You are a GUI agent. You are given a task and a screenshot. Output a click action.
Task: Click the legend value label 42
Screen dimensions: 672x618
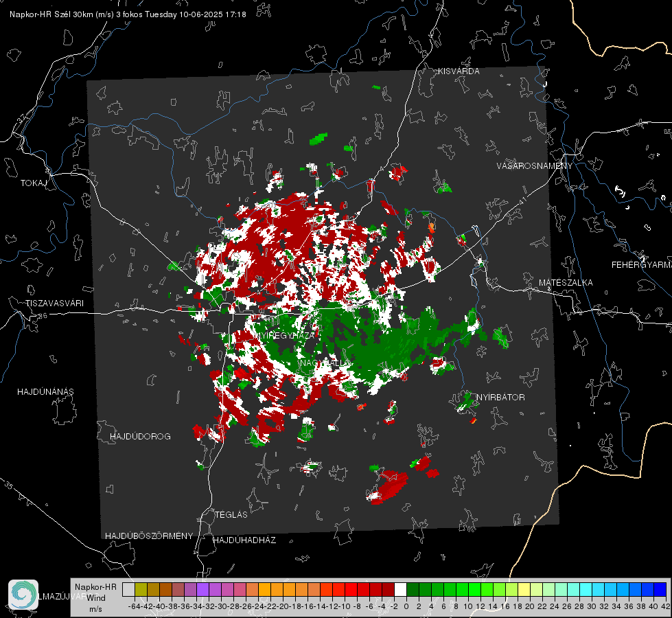[x=666, y=606]
